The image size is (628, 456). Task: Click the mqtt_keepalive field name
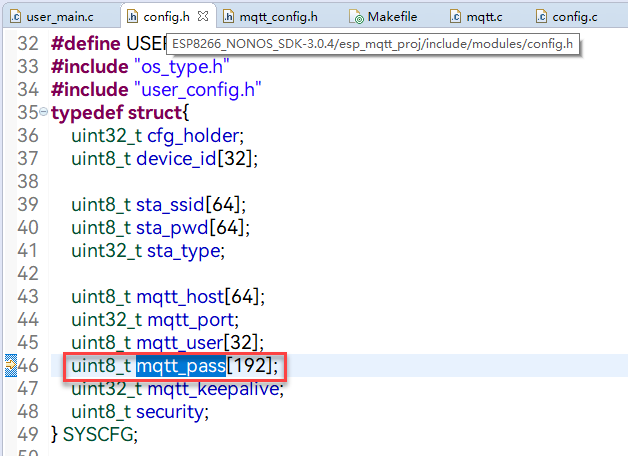pos(213,389)
